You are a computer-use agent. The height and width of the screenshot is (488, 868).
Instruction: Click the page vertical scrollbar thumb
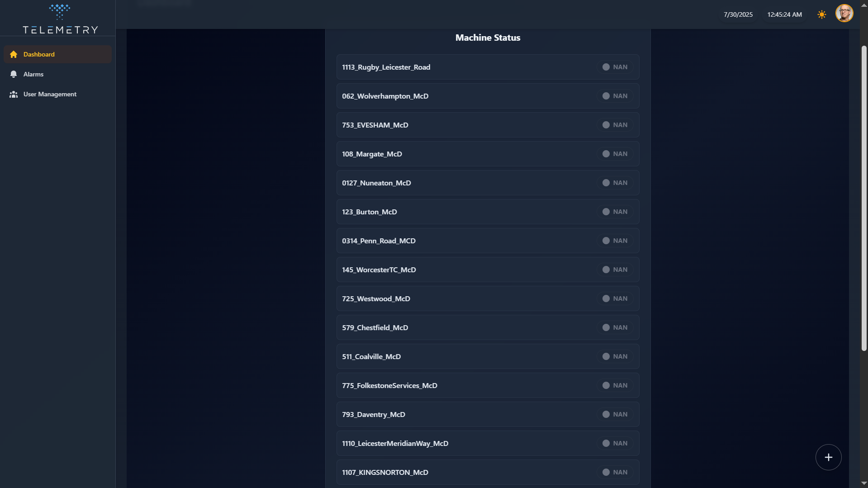(864, 198)
